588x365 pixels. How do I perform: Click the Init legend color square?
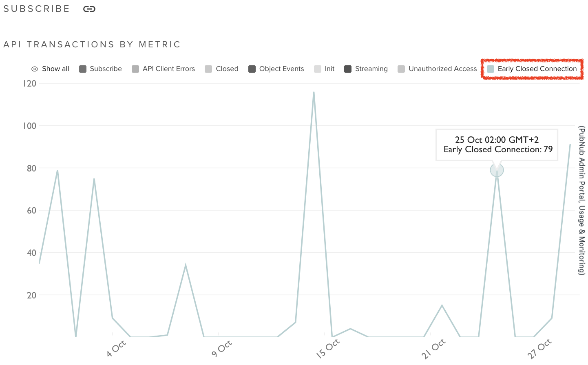pyautogui.click(x=318, y=69)
